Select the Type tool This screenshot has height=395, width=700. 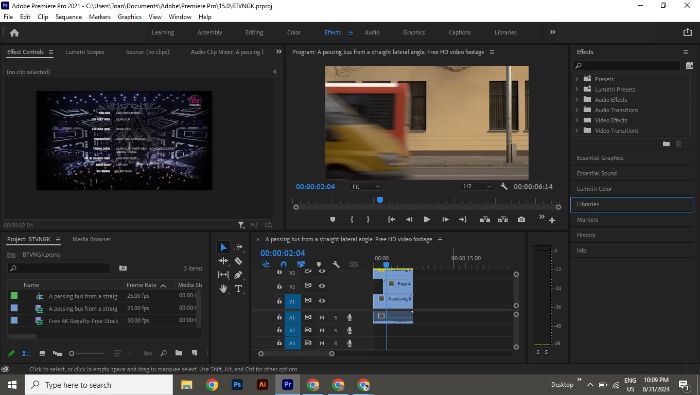pos(238,289)
